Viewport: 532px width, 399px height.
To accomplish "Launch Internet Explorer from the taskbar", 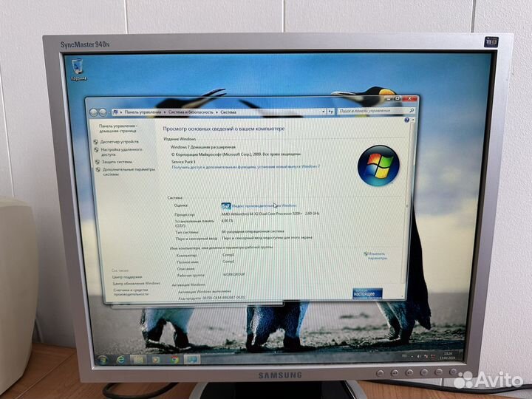I will click(x=120, y=360).
